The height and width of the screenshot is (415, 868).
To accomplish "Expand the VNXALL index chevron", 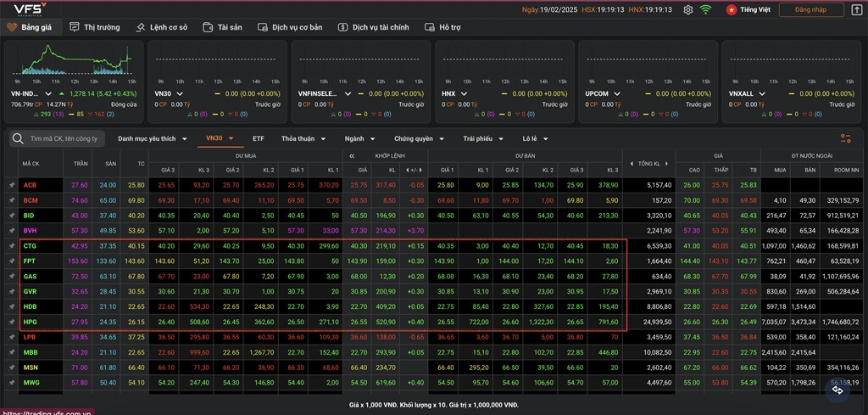I will tap(761, 93).
